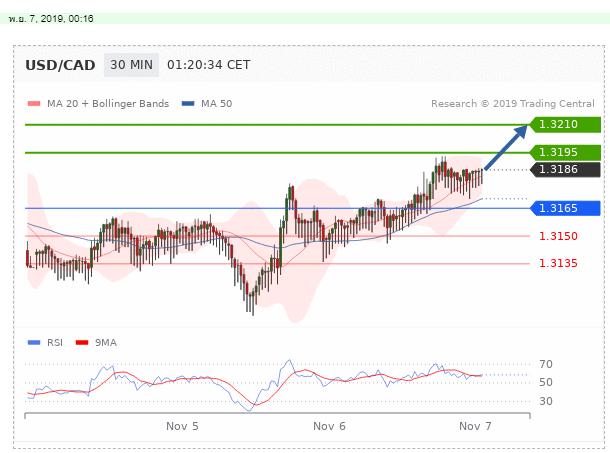Image resolution: width=610 pixels, height=453 pixels.
Task: Click the MA 20 + Bollinger Bands legend text
Action: (x=108, y=104)
